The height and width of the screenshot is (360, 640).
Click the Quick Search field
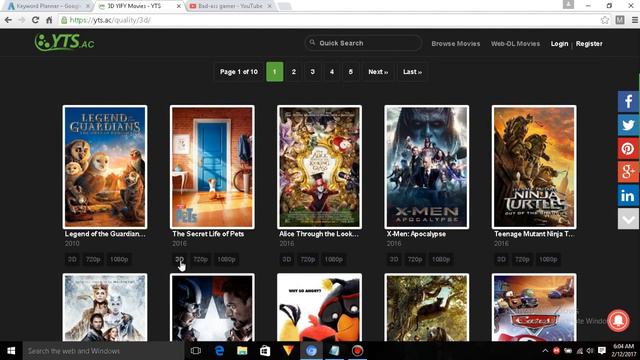(x=363, y=43)
